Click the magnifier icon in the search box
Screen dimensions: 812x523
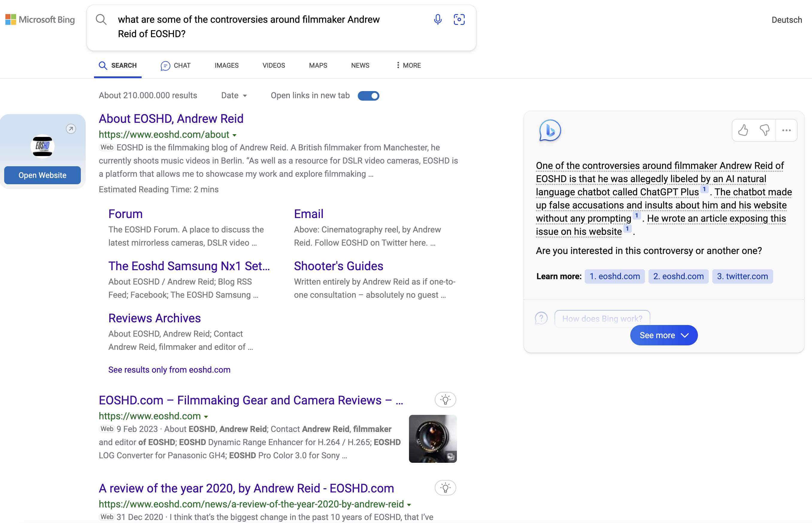[101, 19]
